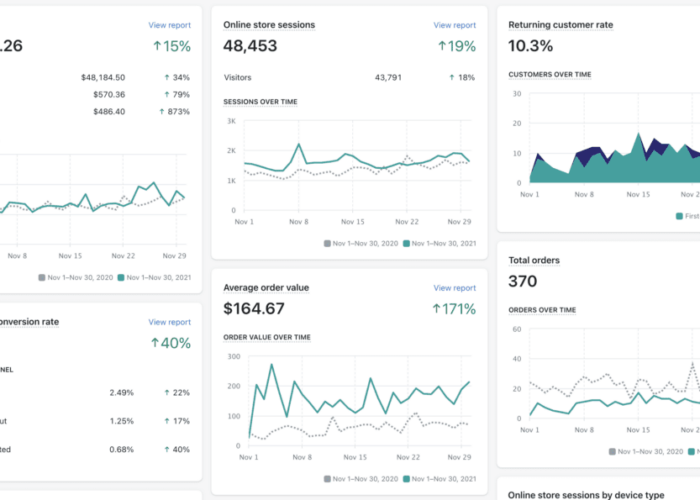700x500 pixels.
Task: Click the ORDERS OVER TIME heading
Action: pos(542,310)
